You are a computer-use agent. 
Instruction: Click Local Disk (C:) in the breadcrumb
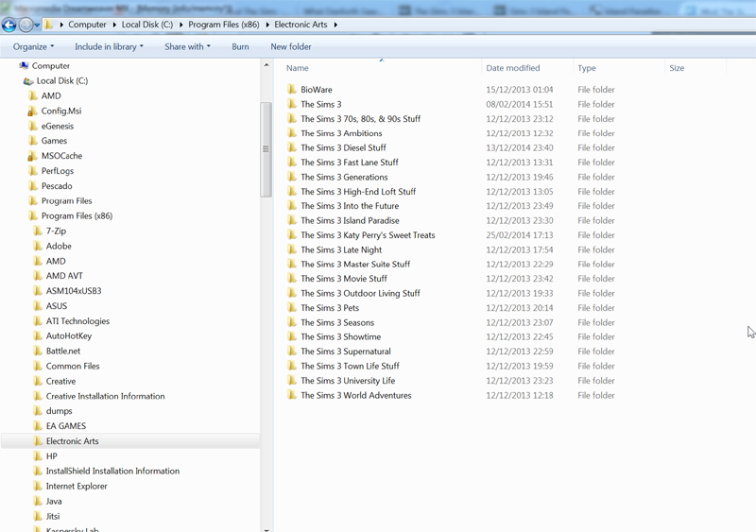pos(147,25)
